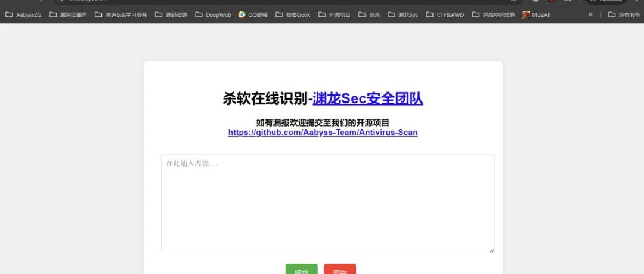Open the Md2All bookmark
This screenshot has width=644, height=274.
click(537, 14)
